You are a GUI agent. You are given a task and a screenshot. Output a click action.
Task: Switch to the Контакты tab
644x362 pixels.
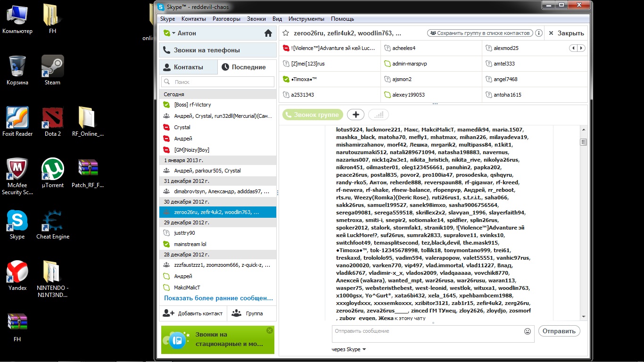(x=188, y=67)
